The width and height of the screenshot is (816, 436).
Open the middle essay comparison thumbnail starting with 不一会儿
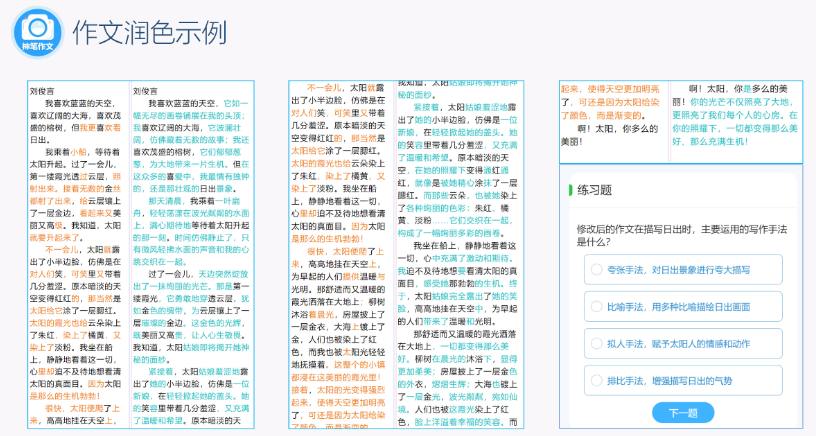406,254
